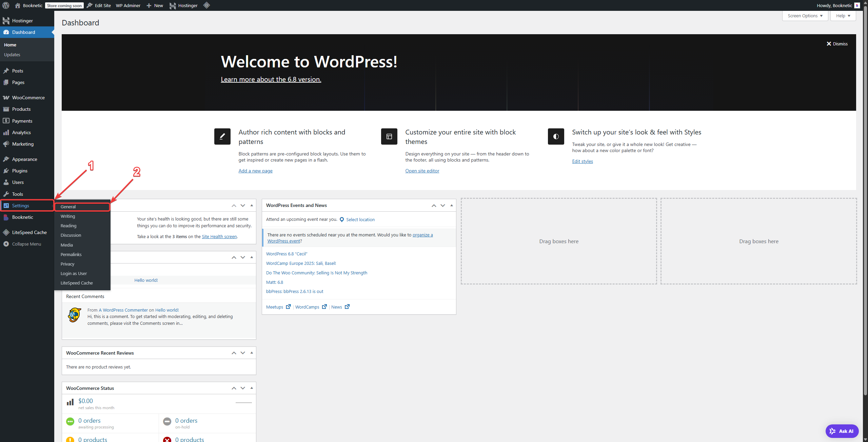Click WP Adminer in the admin bar

coord(128,5)
